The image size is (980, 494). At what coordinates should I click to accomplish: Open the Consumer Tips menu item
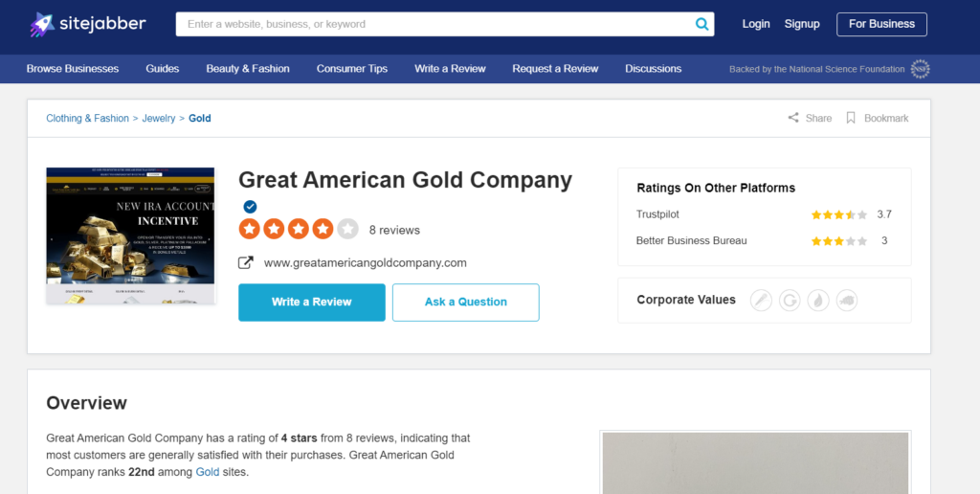point(352,69)
